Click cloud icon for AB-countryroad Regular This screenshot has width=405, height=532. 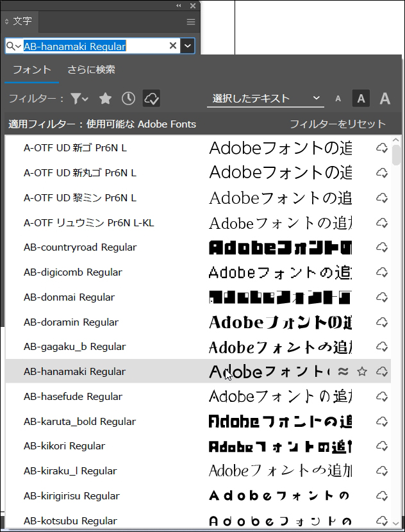coord(382,247)
